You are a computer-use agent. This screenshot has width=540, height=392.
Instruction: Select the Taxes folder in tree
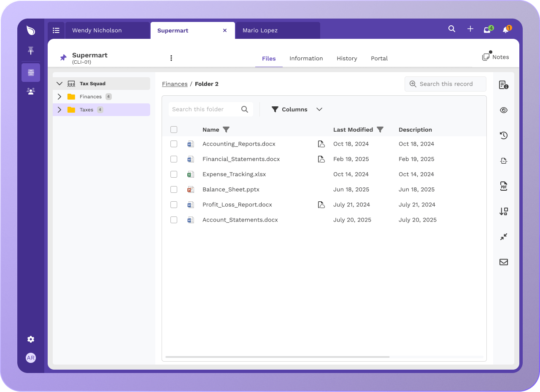pyautogui.click(x=101, y=110)
